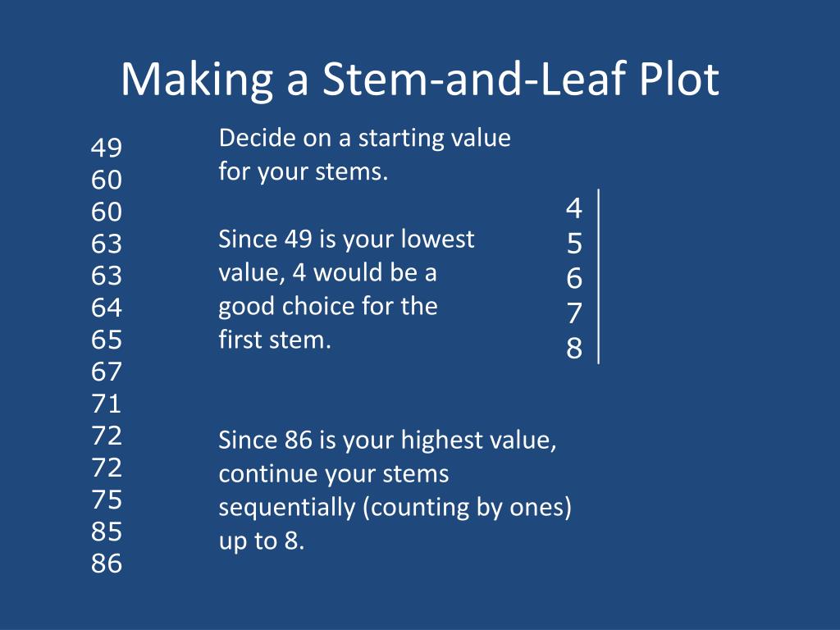Click the data value 85 in the list

pos(107,532)
